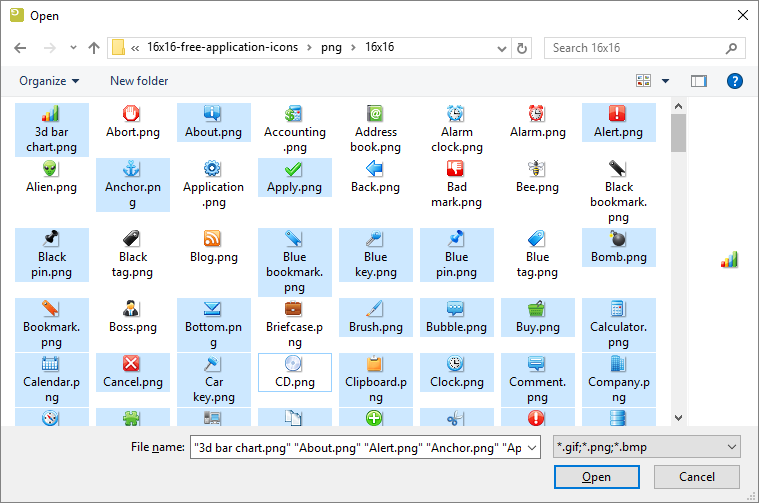Create a New folder
The image size is (759, 503).
[x=139, y=81]
